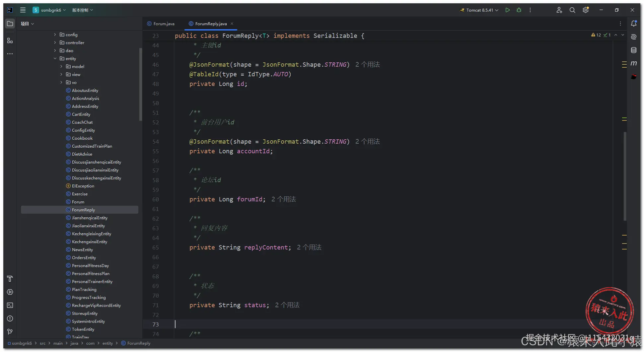Open the Cookbook class
Screen dimensions: 644x352
[82, 138]
